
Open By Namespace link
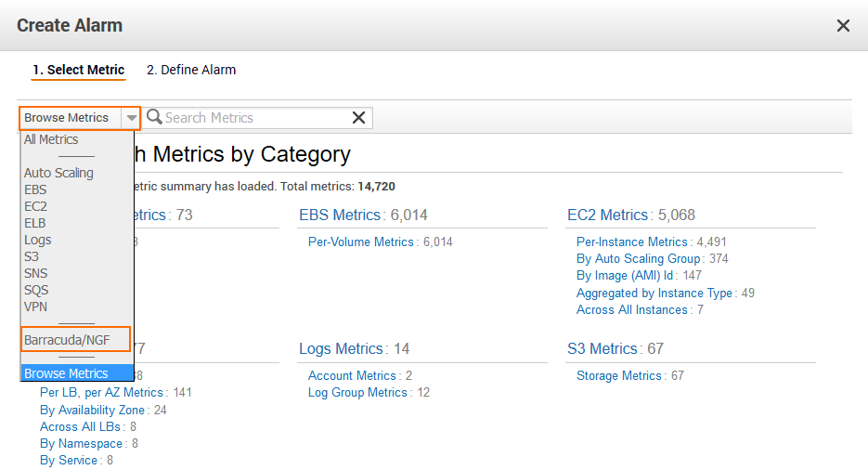click(x=81, y=443)
